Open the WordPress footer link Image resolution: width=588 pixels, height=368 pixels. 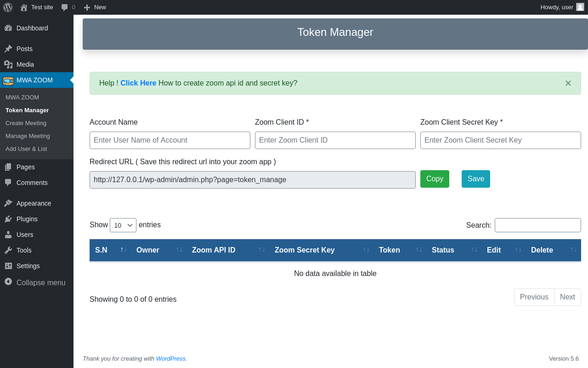point(171,358)
